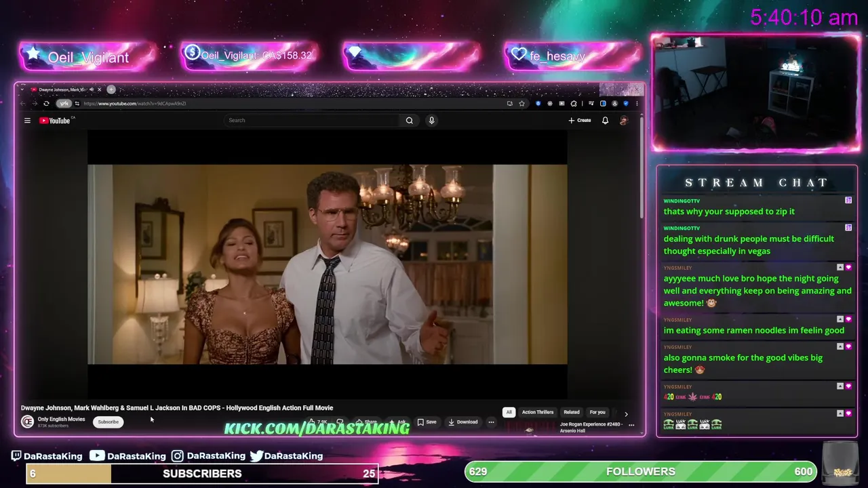Viewport: 868px width, 488px height.
Task: Open more actions ellipsis beside Download
Action: tap(491, 422)
